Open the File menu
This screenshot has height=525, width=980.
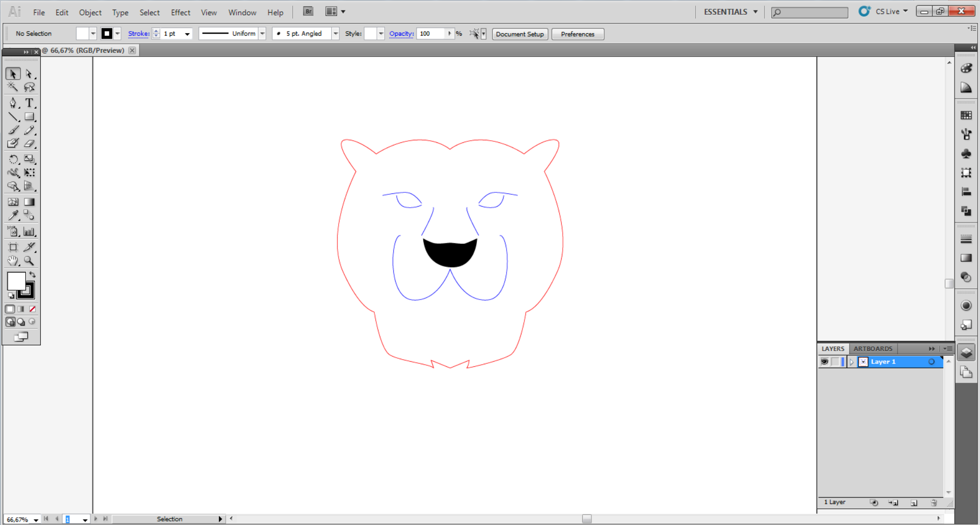[39, 12]
